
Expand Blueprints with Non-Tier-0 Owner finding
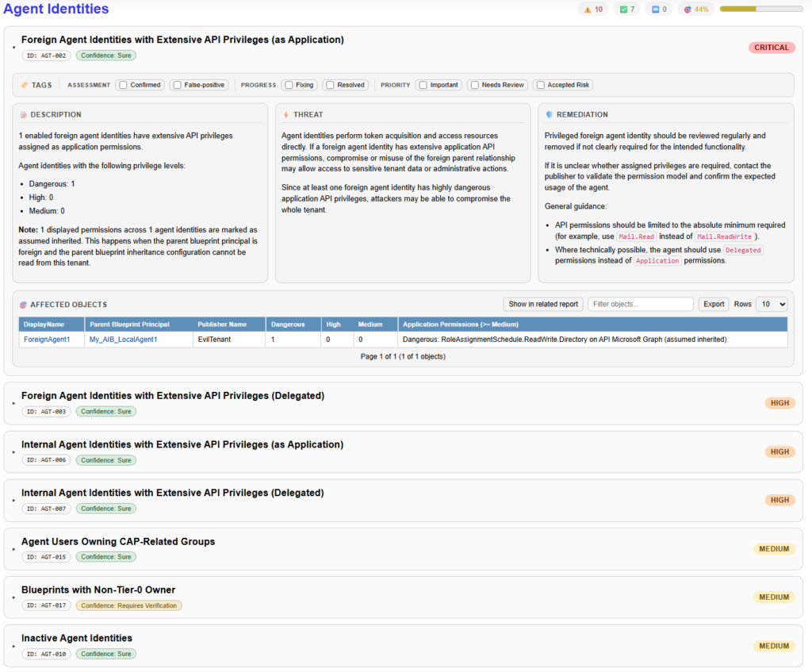[x=13, y=597]
